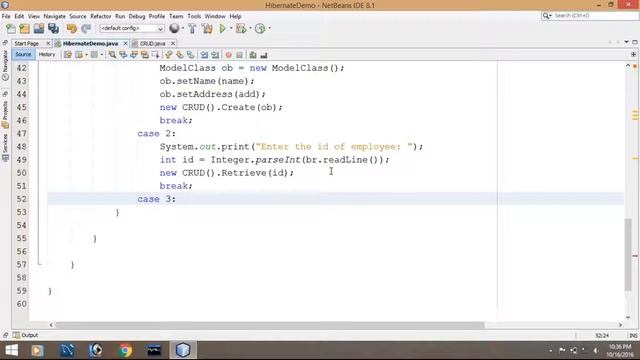Click the Stop Macro Recording icon

click(x=240, y=55)
